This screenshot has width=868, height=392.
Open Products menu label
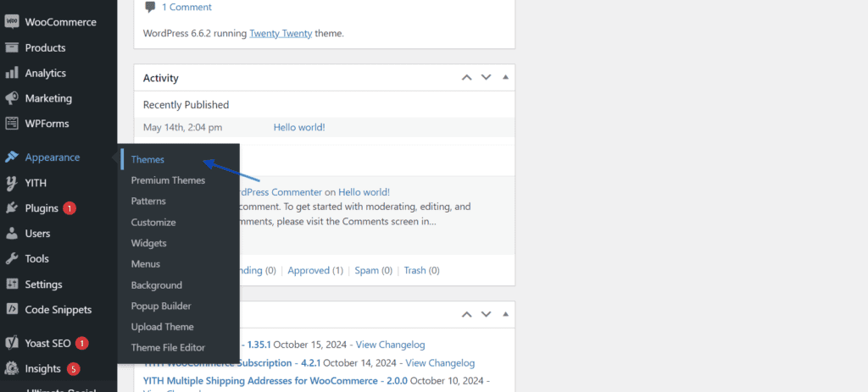pyautogui.click(x=46, y=47)
